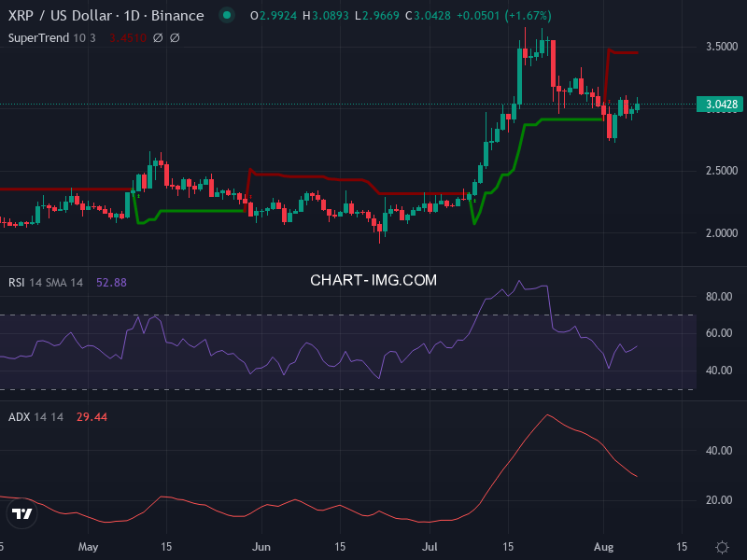
Task: Click the 3.5000 price axis label
Action: pos(721,46)
